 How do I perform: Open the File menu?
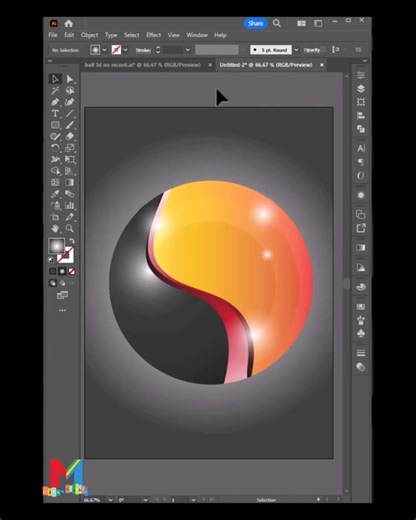[x=53, y=35]
